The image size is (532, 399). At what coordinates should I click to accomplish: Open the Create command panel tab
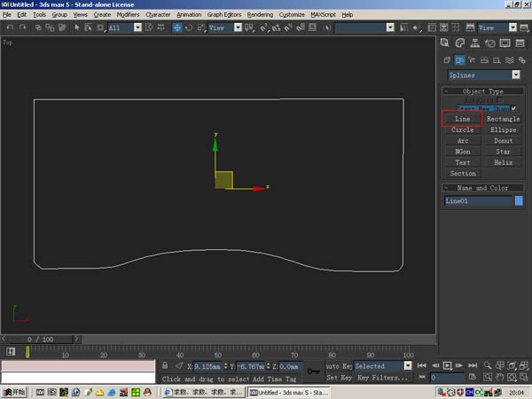[445, 43]
